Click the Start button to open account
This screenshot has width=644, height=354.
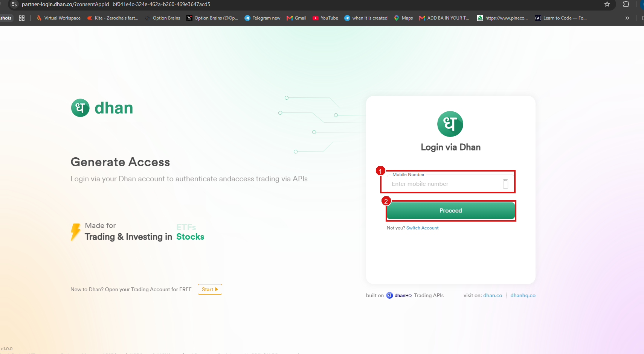[210, 289]
